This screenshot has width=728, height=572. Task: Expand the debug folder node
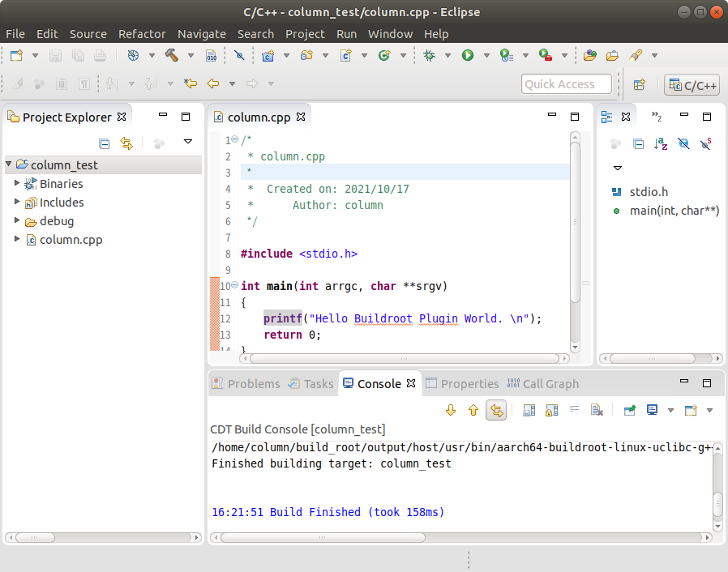tap(17, 220)
